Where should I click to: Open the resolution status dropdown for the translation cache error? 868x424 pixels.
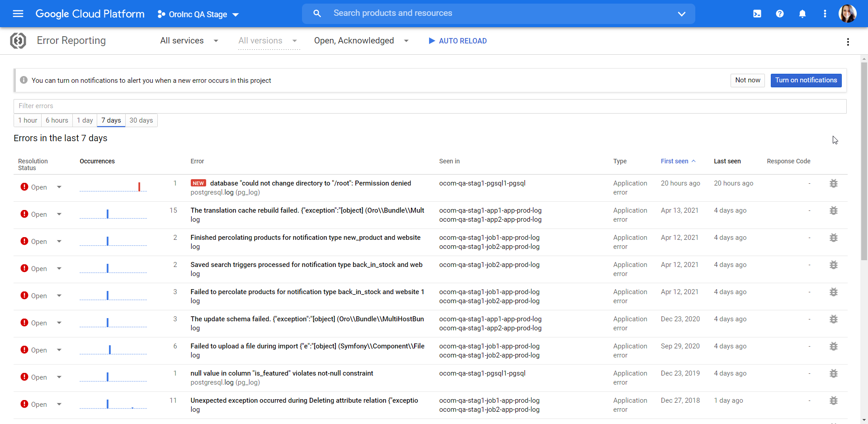pos(59,214)
